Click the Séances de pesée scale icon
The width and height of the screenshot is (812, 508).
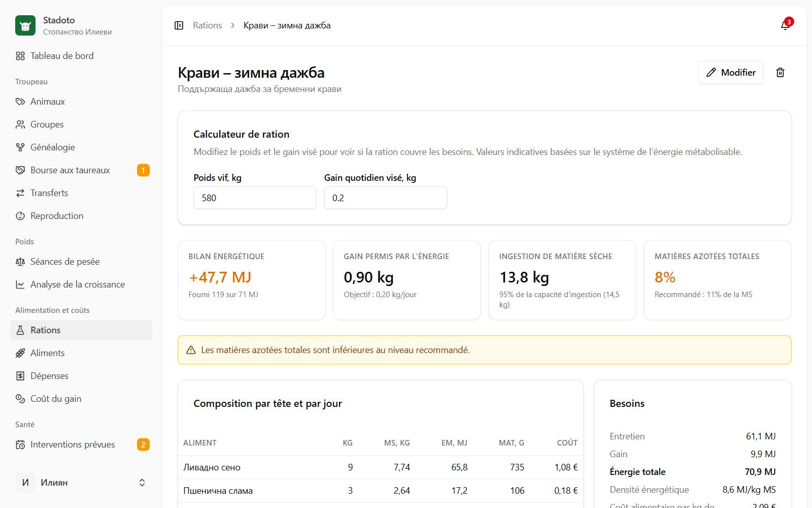pyautogui.click(x=20, y=262)
